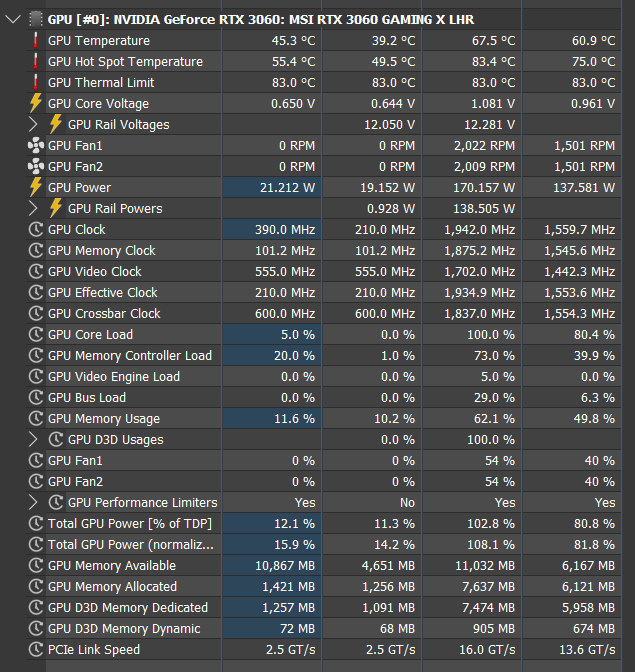Click the PCIe Link Speed gauge icon
Viewport: 635px width, 672px height.
36,649
